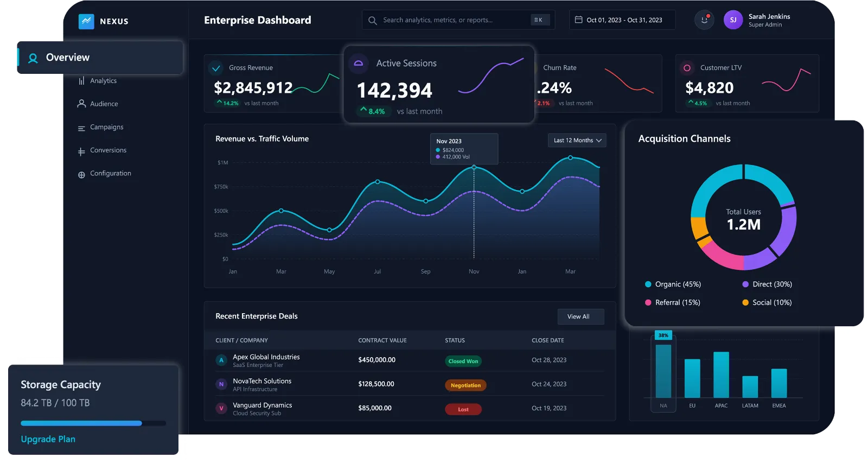Click the Active Sessions 8.4% growth badge
Image resolution: width=868 pixels, height=463 pixels.
point(373,111)
